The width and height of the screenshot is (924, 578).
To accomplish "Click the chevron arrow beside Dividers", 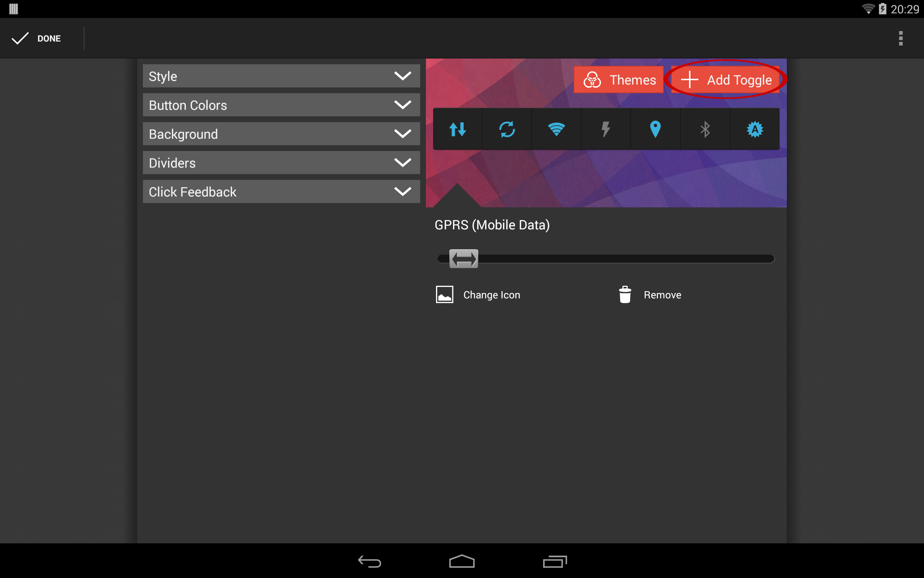I will point(402,163).
